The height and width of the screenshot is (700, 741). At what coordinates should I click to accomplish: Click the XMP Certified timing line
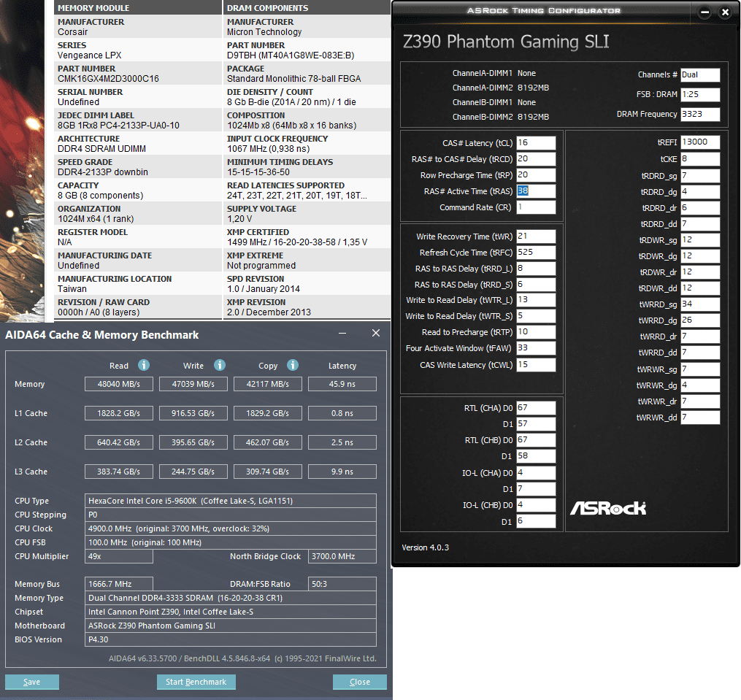click(297, 242)
